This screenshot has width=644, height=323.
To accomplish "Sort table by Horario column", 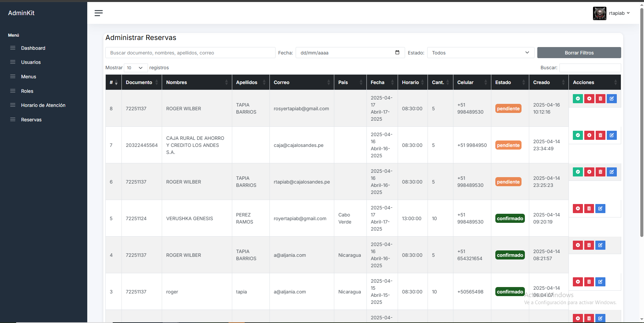I will [x=413, y=82].
